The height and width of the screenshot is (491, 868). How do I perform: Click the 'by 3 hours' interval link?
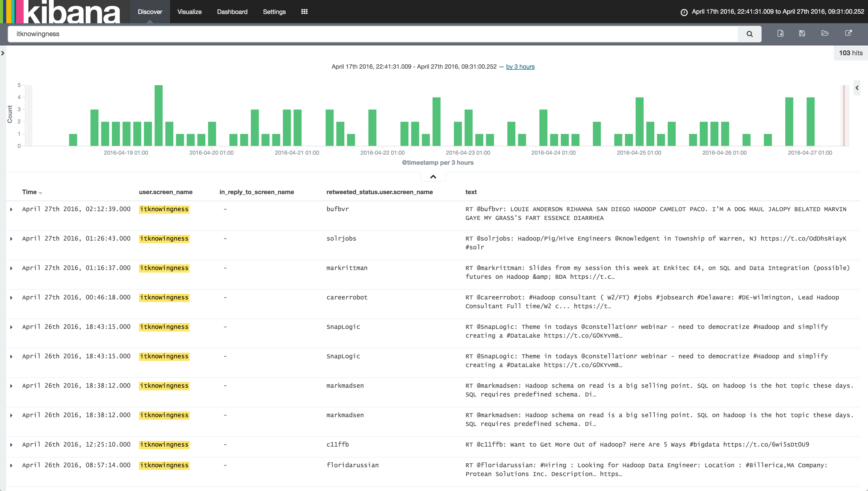[520, 67]
